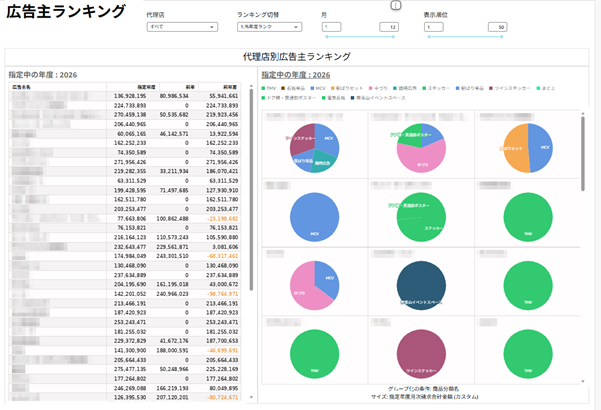Click the ranking table's vertical scrollbar thumb
The width and height of the screenshot is (601, 410).
251,190
